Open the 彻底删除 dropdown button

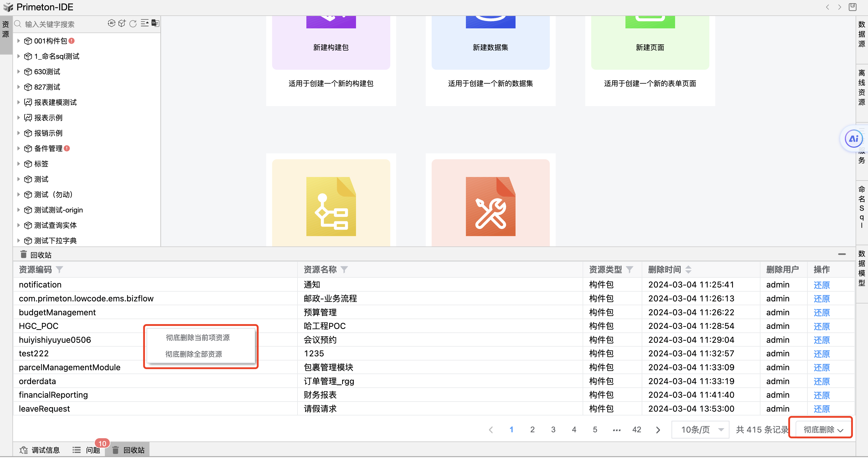point(823,430)
